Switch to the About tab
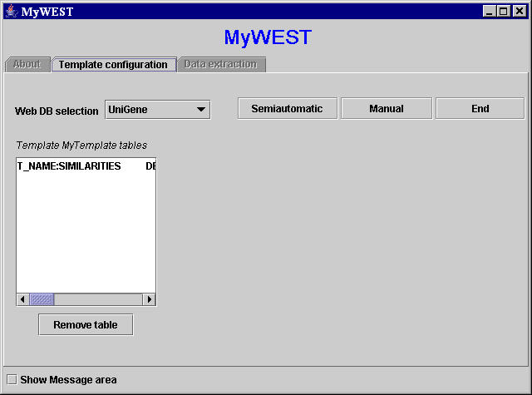Screen dimensions: 532x395 (x=27, y=65)
